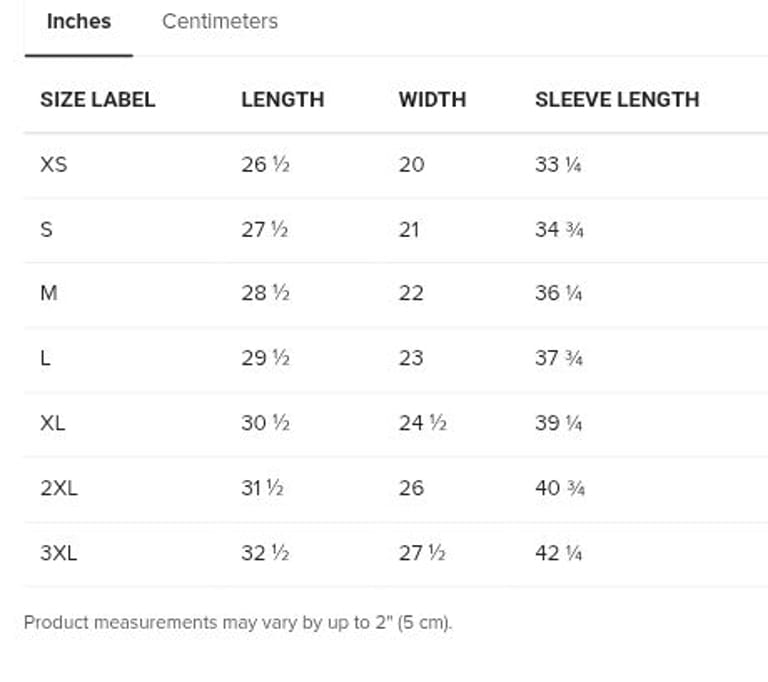Select the M size row label
The image size is (768, 682).
[x=49, y=293]
